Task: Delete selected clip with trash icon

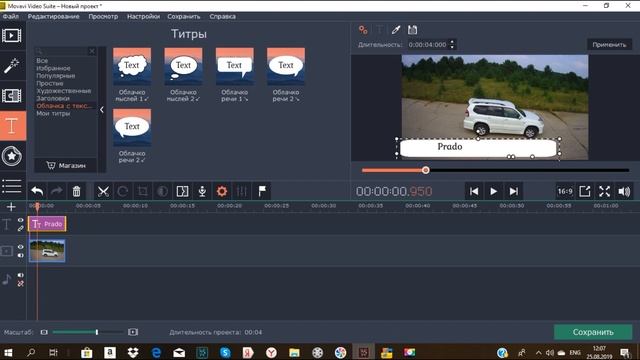Action: tap(76, 191)
